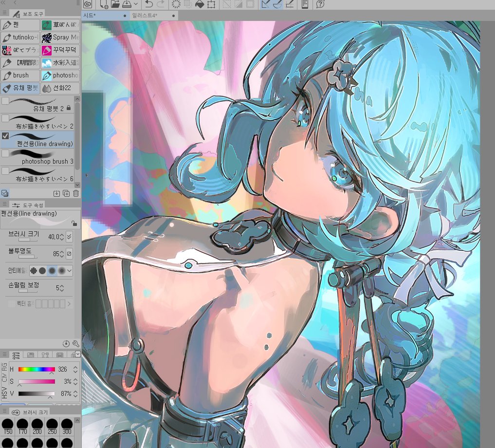Close the 일러스트4* tab via its dot

tap(173, 16)
